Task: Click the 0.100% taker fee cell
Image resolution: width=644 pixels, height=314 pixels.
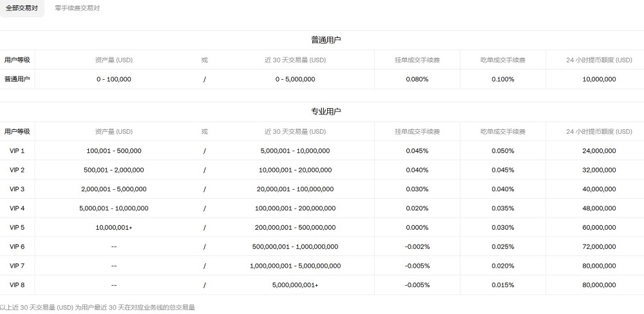Action: (x=502, y=79)
